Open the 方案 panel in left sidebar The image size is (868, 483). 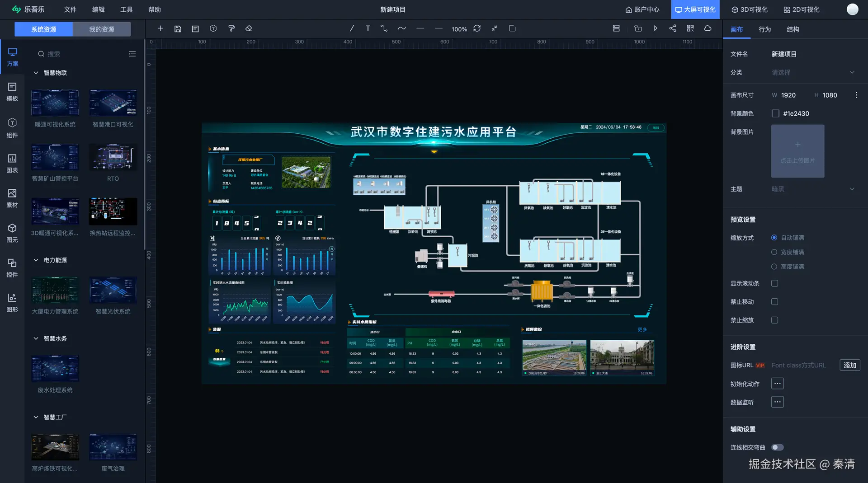coord(12,57)
